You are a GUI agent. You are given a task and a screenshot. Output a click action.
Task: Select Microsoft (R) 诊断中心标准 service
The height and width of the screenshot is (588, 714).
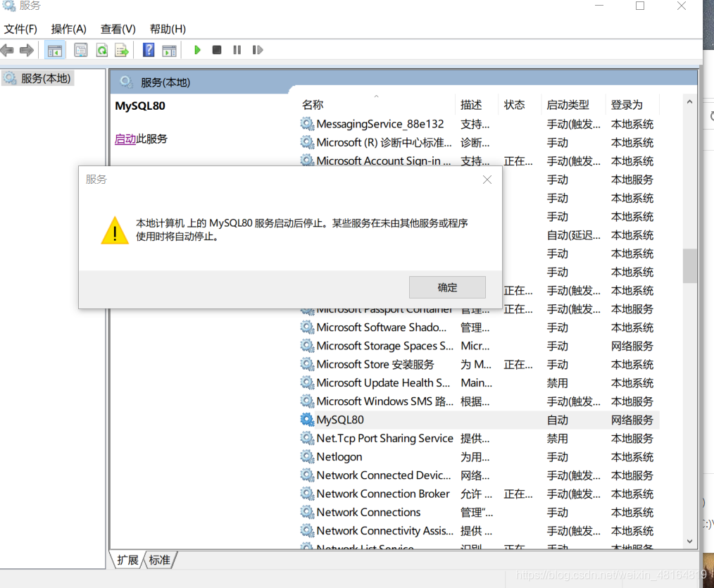[x=479, y=142]
